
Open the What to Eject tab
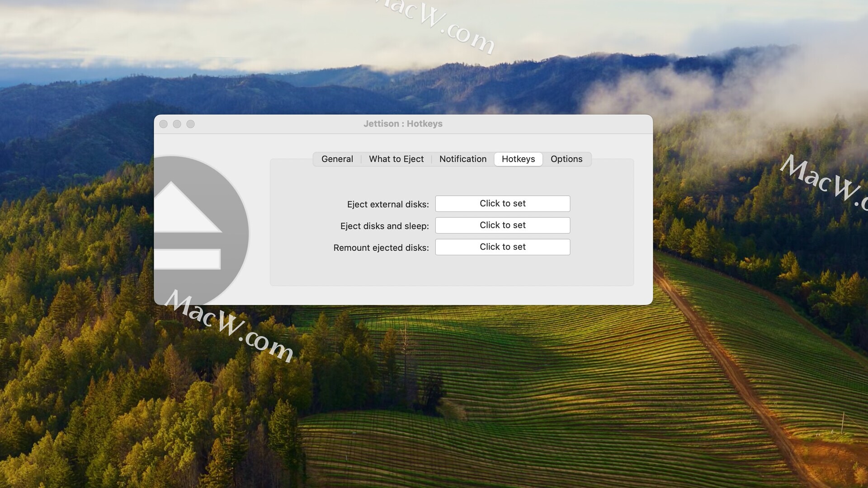[396, 159]
